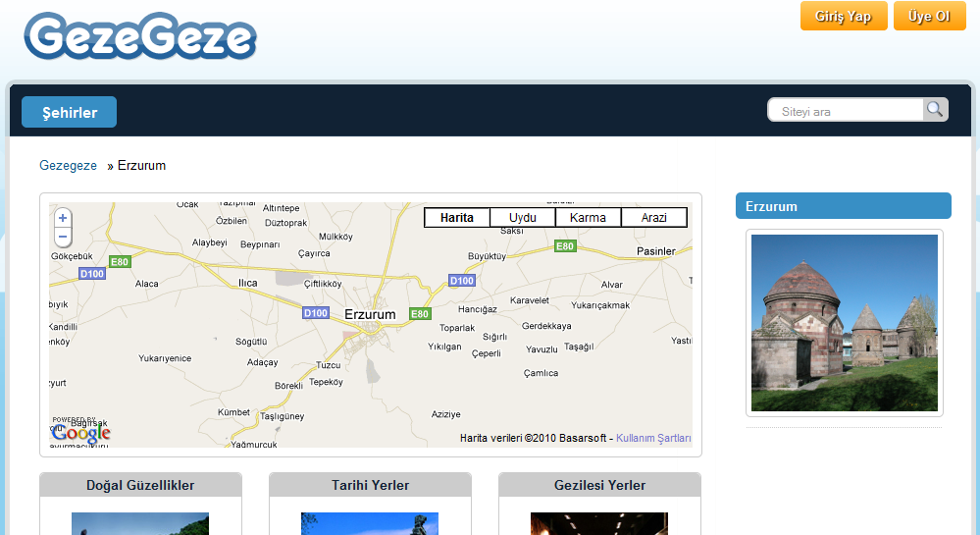
Task: Click the Gerdekkaya label on map
Action: click(546, 326)
